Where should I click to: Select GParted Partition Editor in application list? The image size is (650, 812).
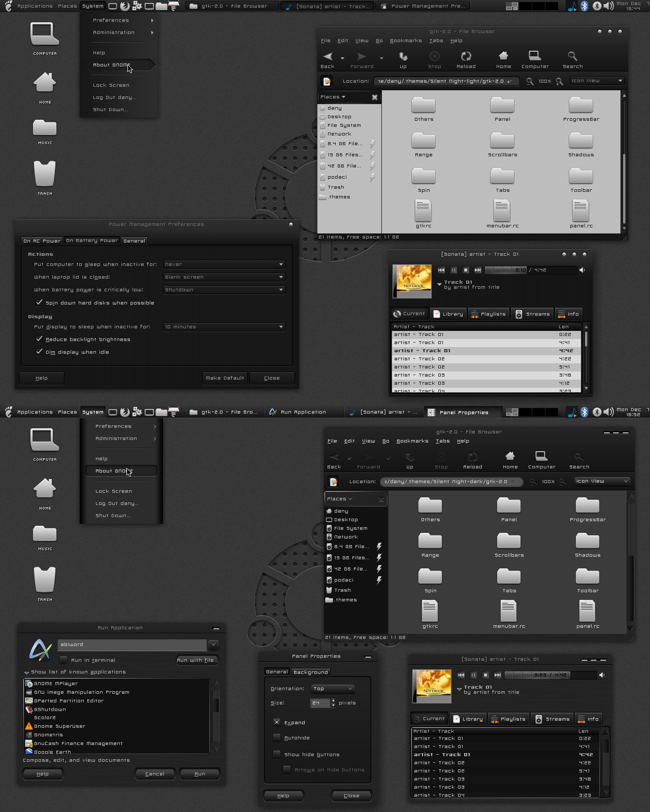coord(117,701)
